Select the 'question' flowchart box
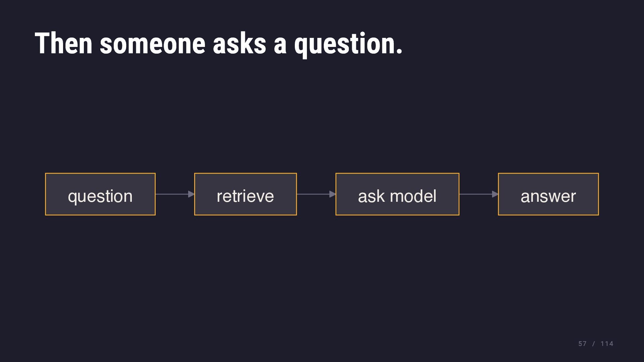Screen dimensions: 644x362 coord(100,194)
